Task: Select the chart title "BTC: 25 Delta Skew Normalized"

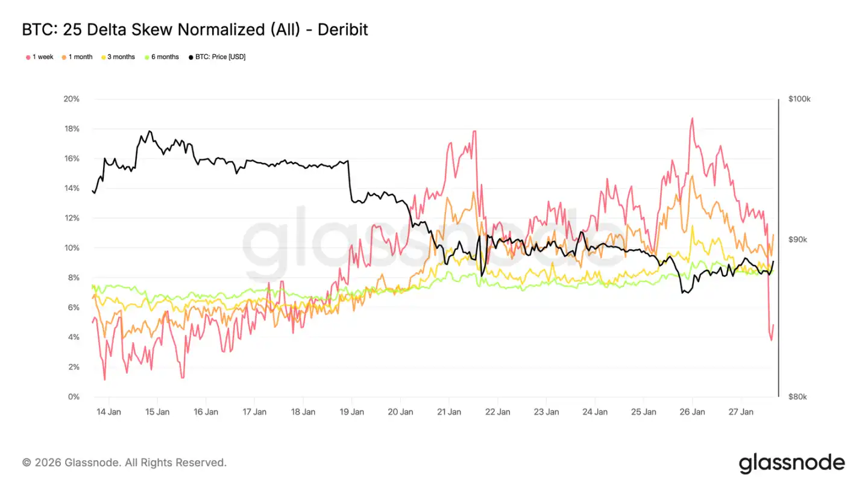Action: pyautogui.click(x=195, y=29)
